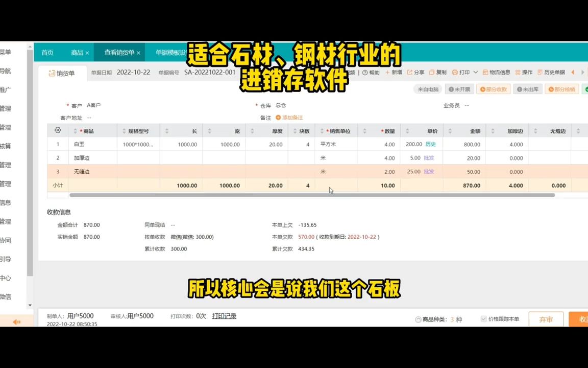The image size is (588, 368).
Task: Click the 未出库 status badge
Action: pyautogui.click(x=527, y=89)
